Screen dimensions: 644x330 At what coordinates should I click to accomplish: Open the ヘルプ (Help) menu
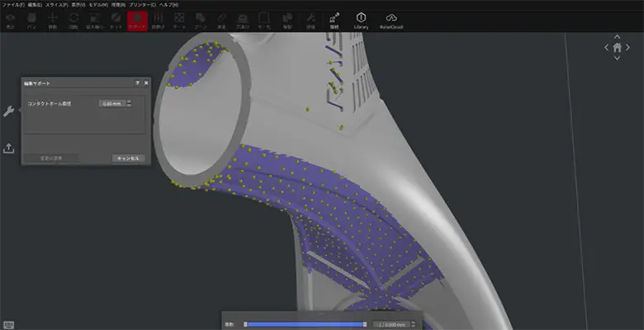coord(168,4)
